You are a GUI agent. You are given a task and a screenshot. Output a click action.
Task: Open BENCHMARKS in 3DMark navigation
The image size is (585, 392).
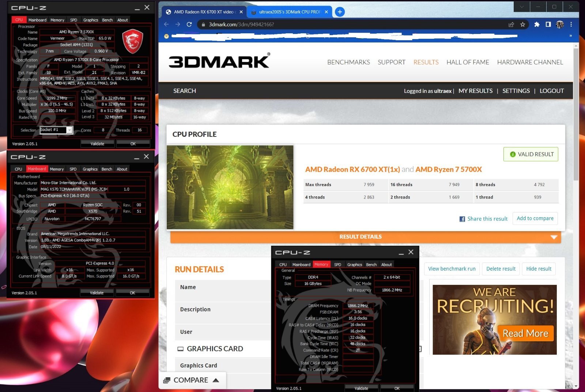[x=348, y=62]
